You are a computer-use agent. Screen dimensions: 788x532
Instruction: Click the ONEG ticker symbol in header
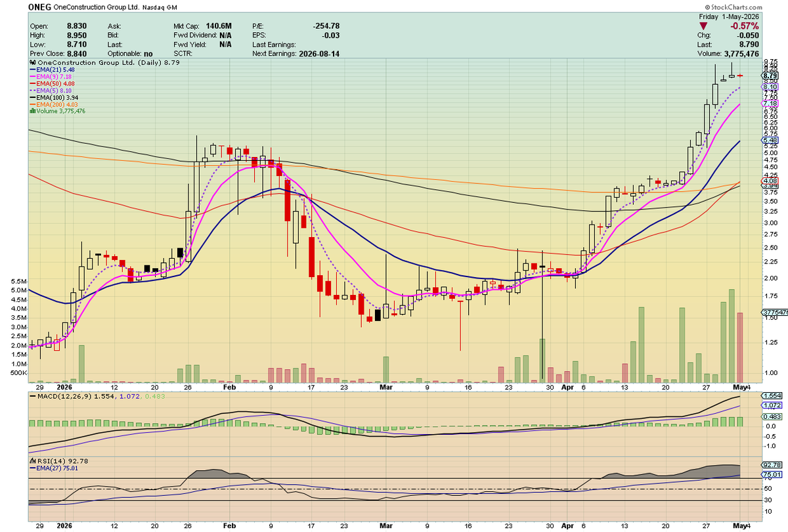pos(41,6)
